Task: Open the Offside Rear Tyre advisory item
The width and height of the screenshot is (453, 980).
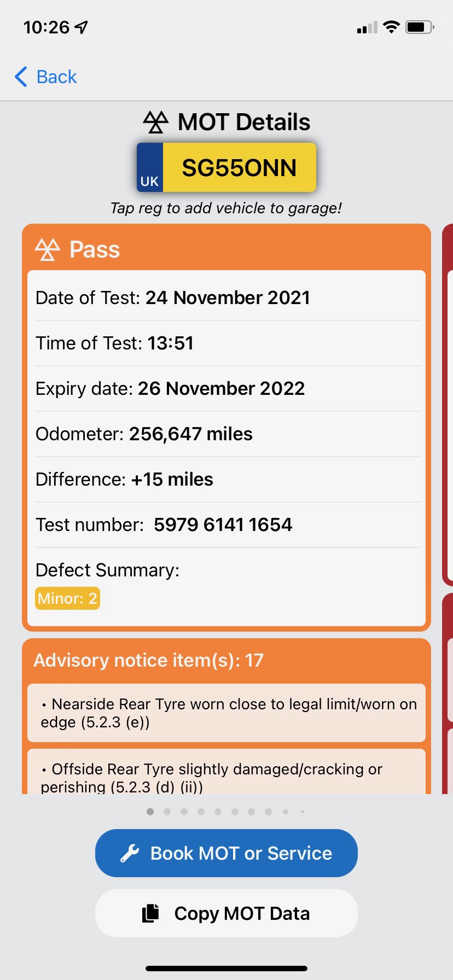Action: coord(226,777)
